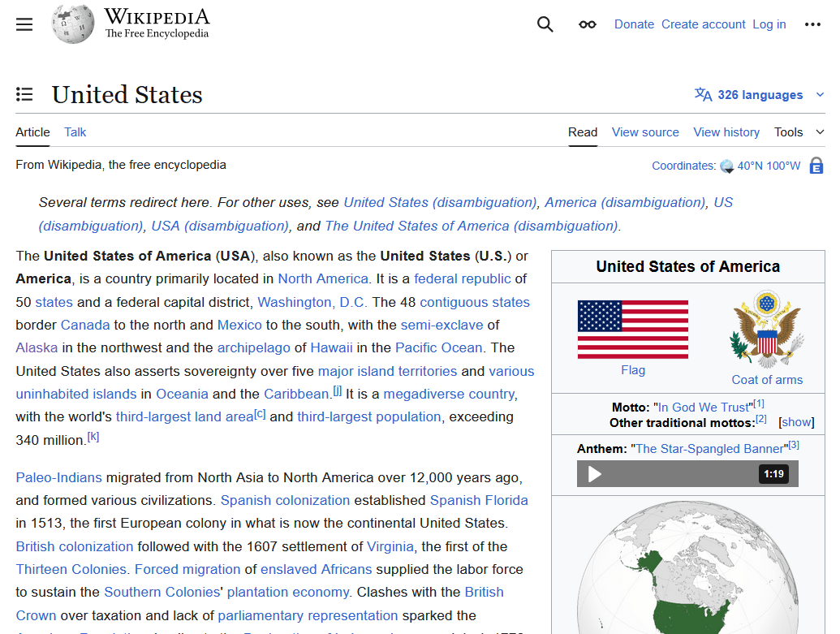Select the View source tab
This screenshot has height=634, width=840.
tap(645, 132)
